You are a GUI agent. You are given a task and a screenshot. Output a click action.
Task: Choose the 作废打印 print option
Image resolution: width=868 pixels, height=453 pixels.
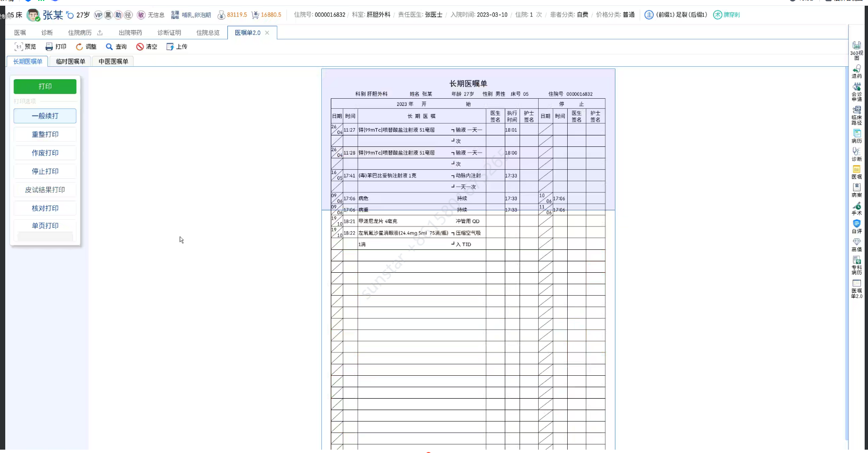pos(45,153)
